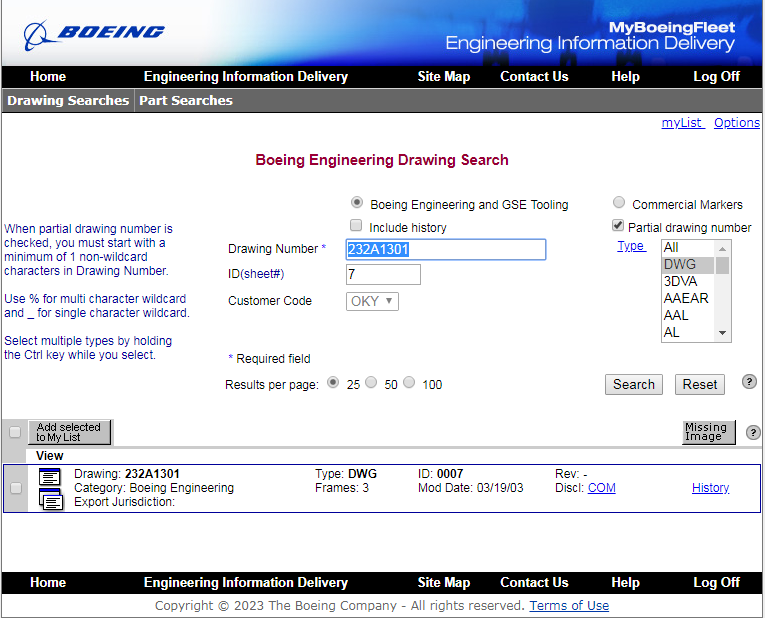Open the Terms of Use link
765x618 pixels.
[569, 605]
